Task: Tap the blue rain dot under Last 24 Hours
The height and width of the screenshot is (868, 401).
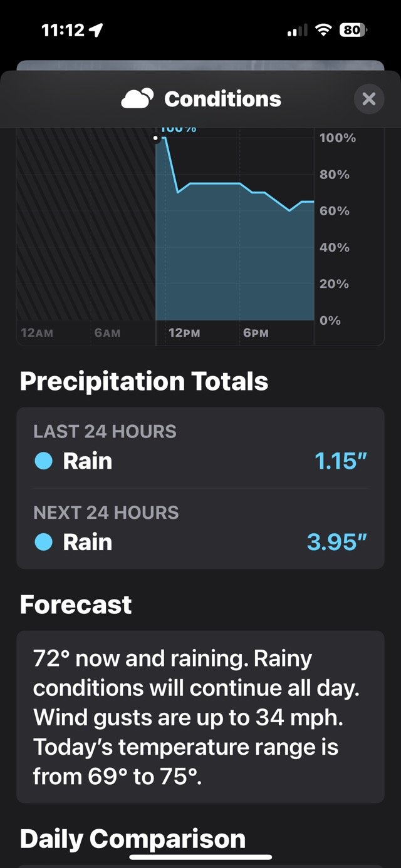Action: 43,462
